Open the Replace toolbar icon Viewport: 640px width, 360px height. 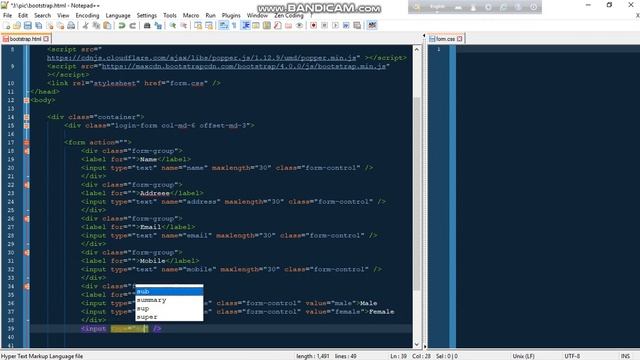[158, 25]
